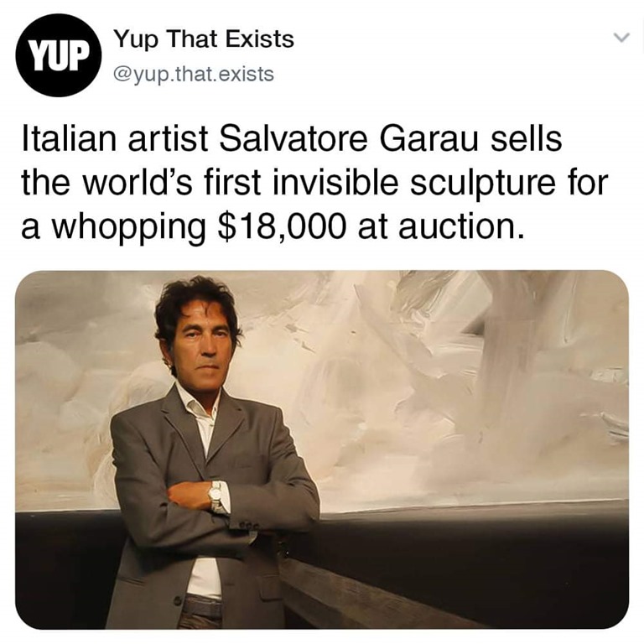This screenshot has height=644, width=644.
Task: Open the attached photo of the artist
Action: click(x=322, y=449)
